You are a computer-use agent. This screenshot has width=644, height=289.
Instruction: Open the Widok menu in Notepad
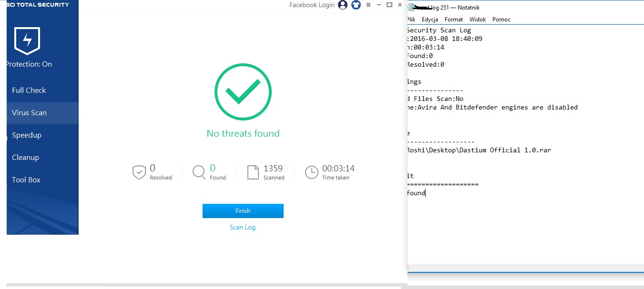click(x=478, y=20)
